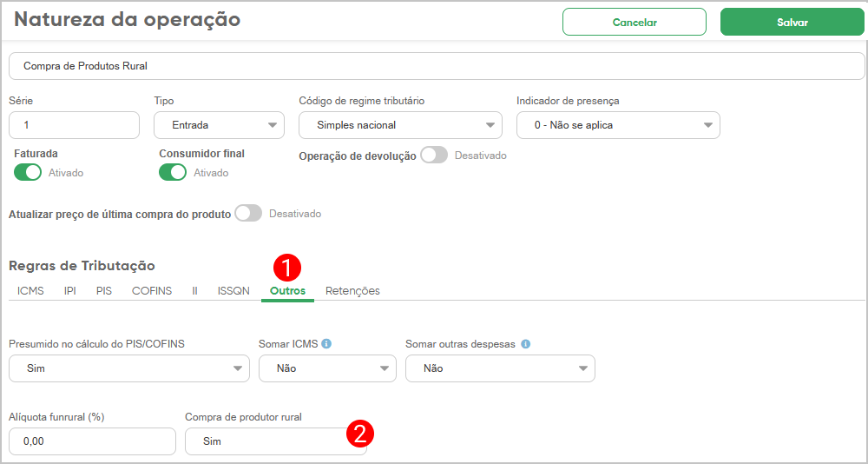Open the Somar outras despesas dropdown
The width and height of the screenshot is (868, 464).
click(501, 368)
